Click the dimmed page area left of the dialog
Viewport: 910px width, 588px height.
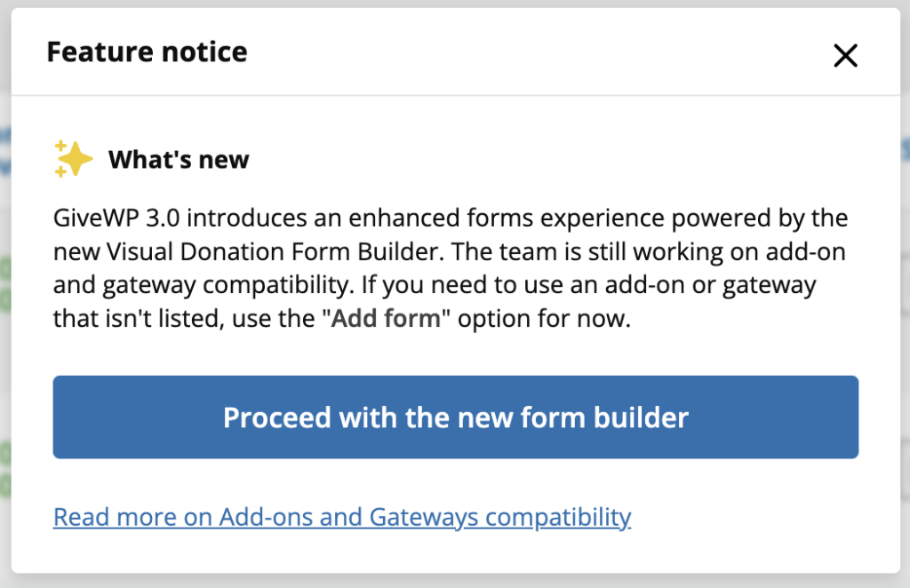coord(4,293)
